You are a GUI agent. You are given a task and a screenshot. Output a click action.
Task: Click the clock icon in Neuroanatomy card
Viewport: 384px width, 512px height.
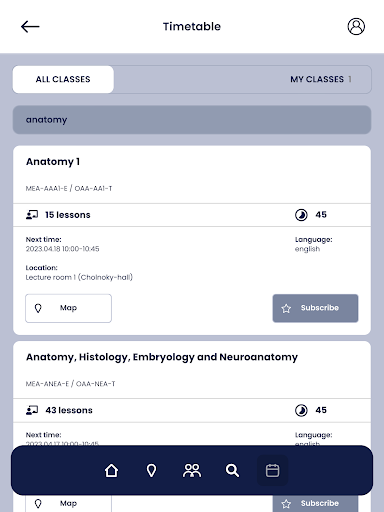[x=301, y=410]
